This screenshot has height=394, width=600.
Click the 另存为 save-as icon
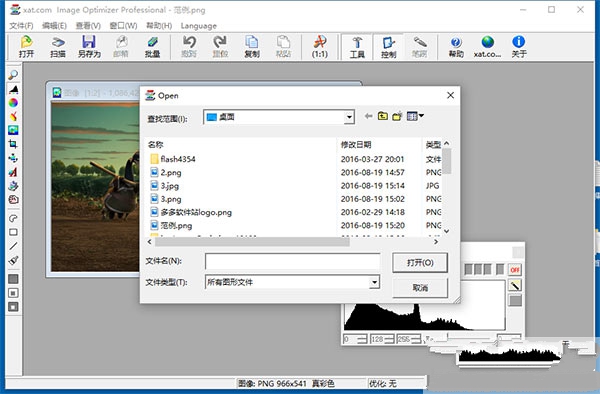click(x=89, y=47)
